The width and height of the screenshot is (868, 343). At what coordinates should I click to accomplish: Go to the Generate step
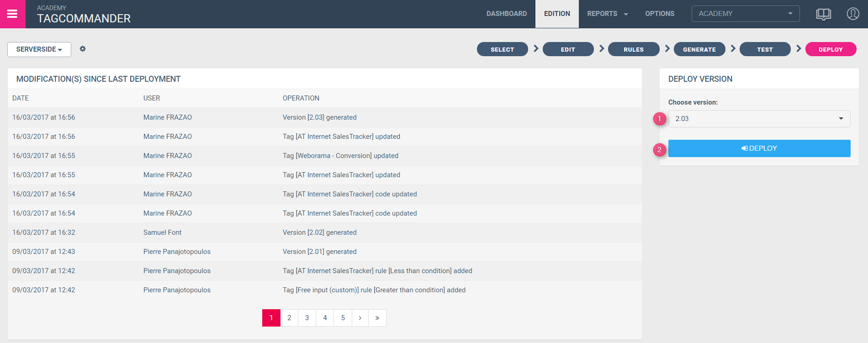tap(699, 49)
